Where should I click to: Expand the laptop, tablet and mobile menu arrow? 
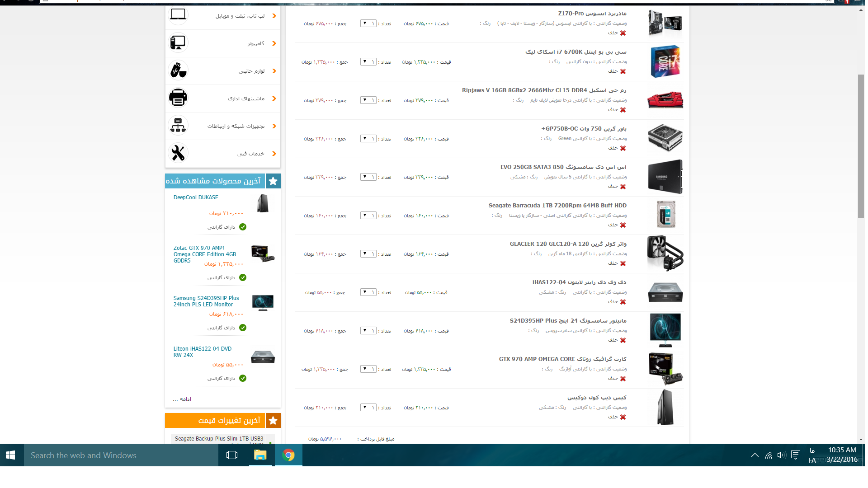coord(274,16)
